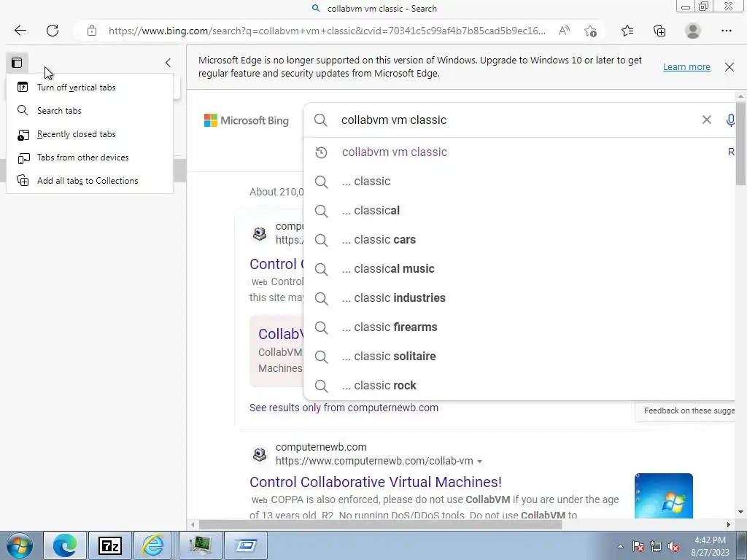Pick the '... classical' suggestion

519,211
